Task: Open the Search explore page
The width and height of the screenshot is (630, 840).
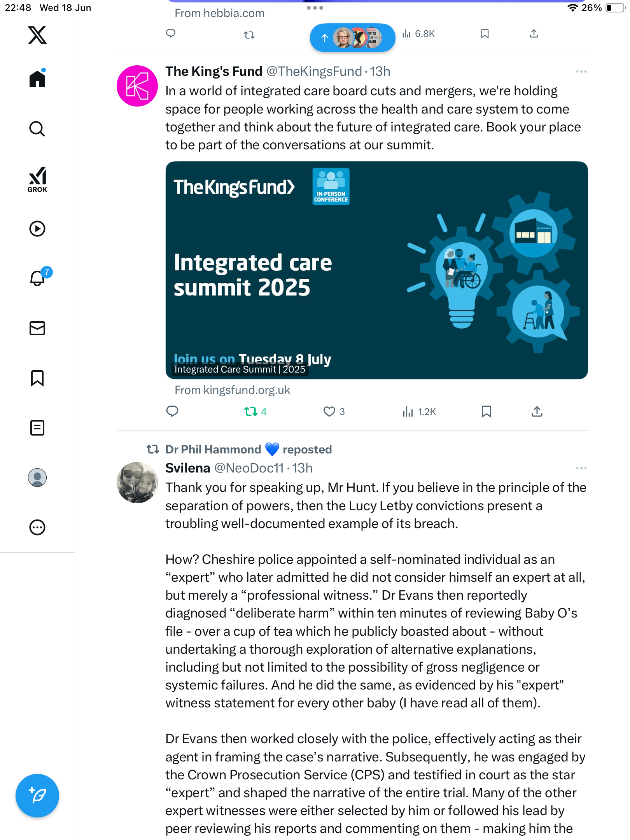Action: [37, 129]
